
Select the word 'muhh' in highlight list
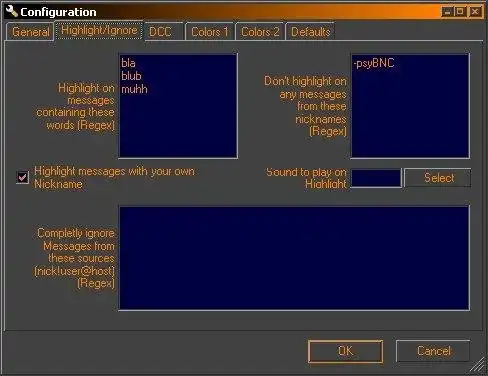pyautogui.click(x=134, y=89)
